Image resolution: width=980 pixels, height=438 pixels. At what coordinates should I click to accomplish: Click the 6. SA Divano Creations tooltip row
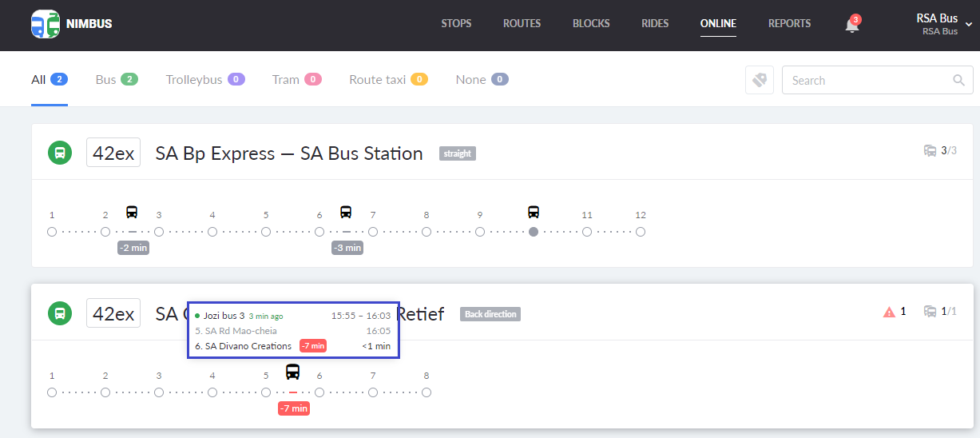[x=293, y=346]
